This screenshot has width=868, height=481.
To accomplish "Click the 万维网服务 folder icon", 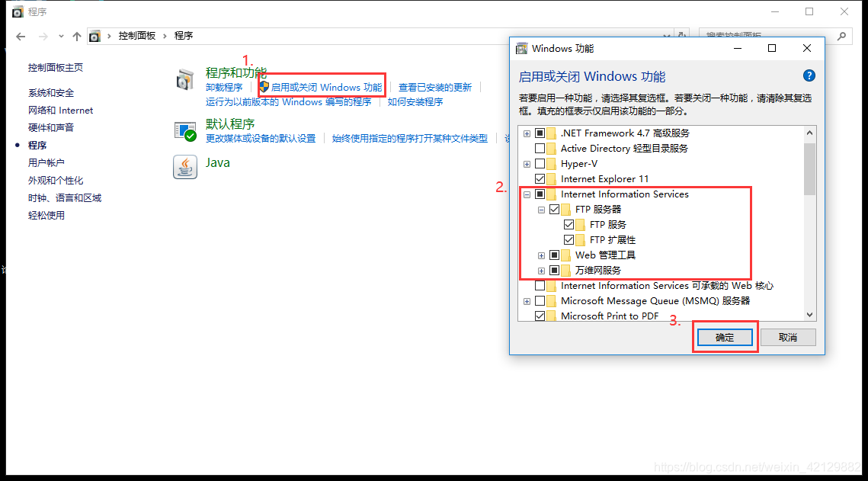I will pos(565,270).
